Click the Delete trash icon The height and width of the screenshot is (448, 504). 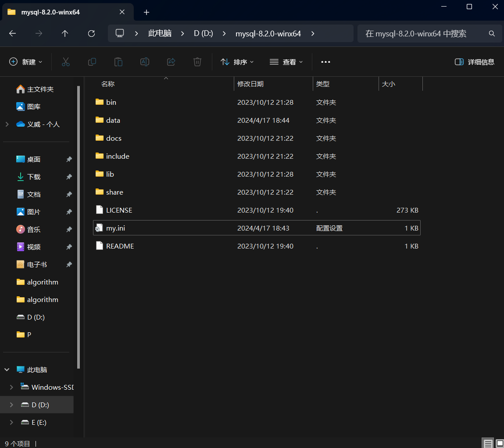[x=197, y=62]
